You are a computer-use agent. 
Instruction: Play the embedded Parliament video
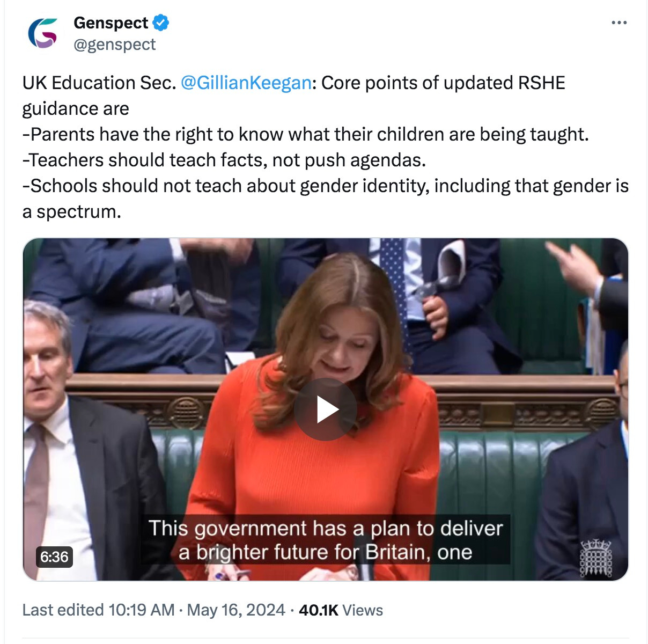325,409
